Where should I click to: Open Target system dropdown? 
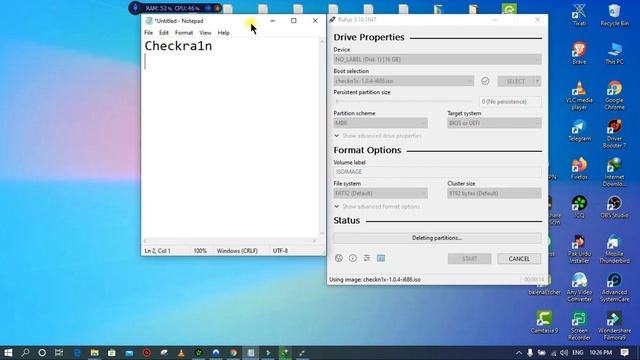click(494, 123)
